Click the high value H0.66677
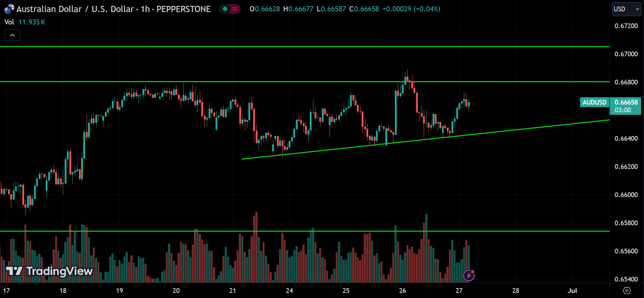Screen dimensions: 644x298 pyautogui.click(x=298, y=9)
